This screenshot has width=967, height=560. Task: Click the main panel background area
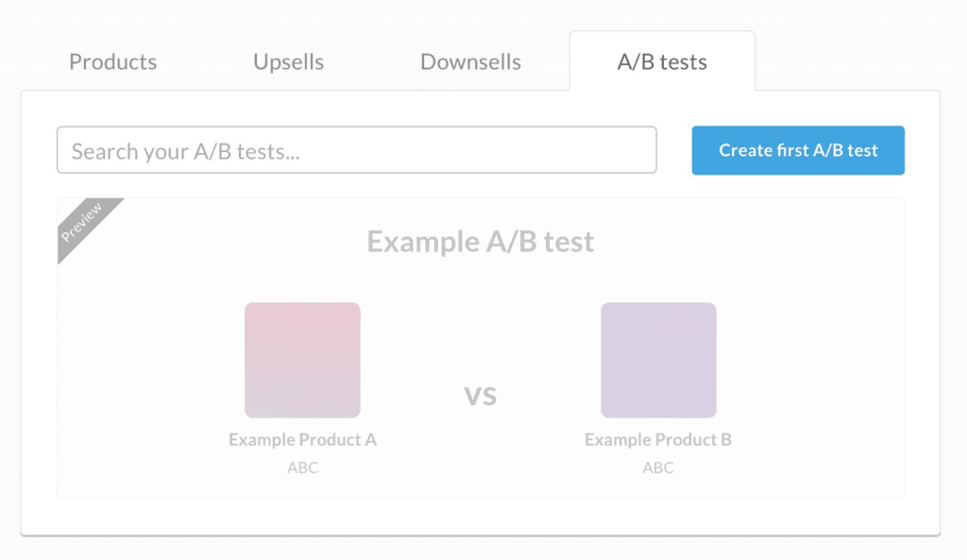click(480, 515)
